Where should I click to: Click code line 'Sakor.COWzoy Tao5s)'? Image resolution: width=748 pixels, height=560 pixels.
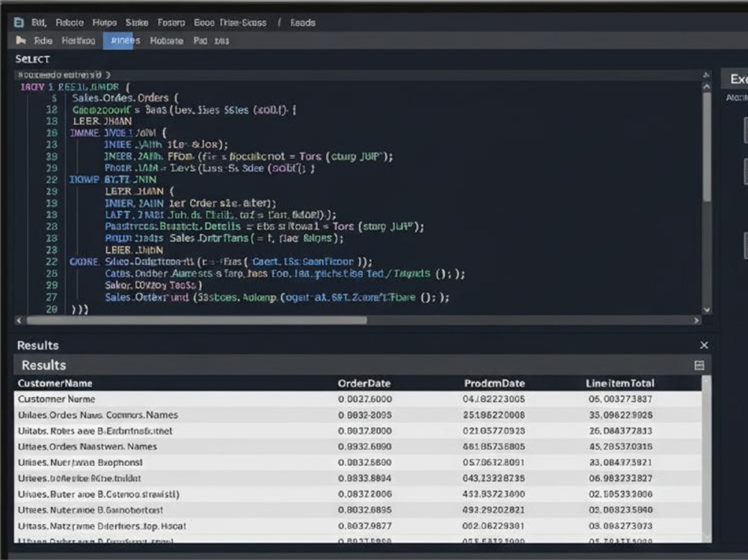pyautogui.click(x=153, y=286)
